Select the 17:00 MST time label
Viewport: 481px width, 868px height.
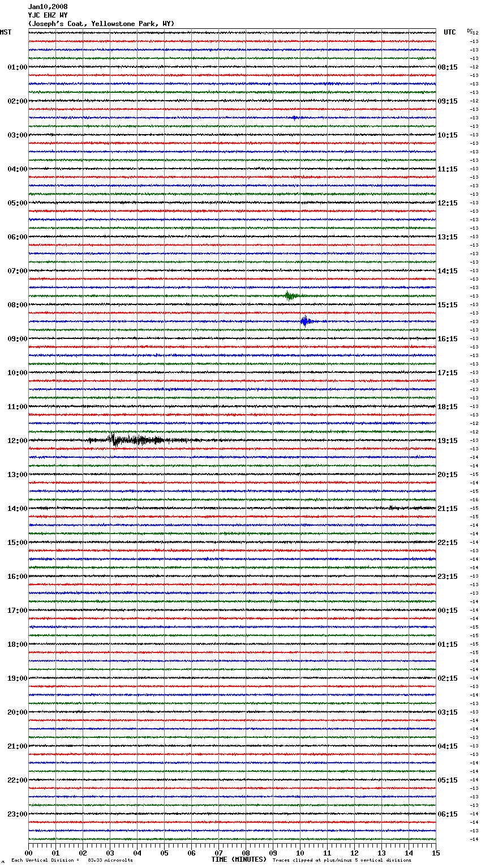pos(18,611)
